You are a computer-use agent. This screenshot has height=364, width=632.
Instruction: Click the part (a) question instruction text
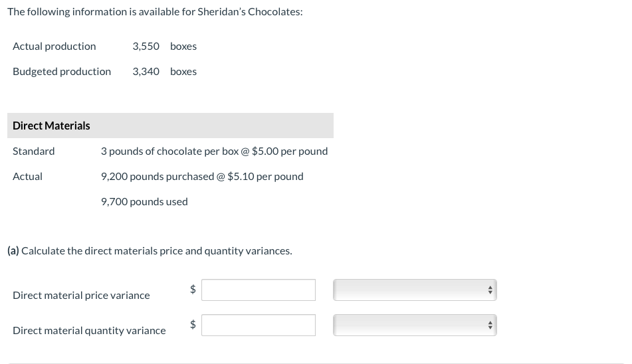coord(150,251)
